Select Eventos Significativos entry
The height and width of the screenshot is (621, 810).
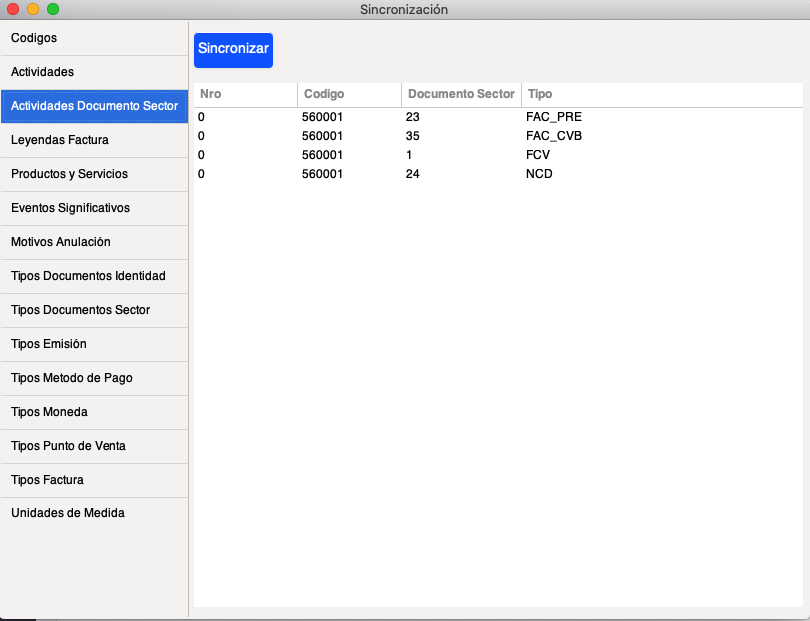click(94, 208)
